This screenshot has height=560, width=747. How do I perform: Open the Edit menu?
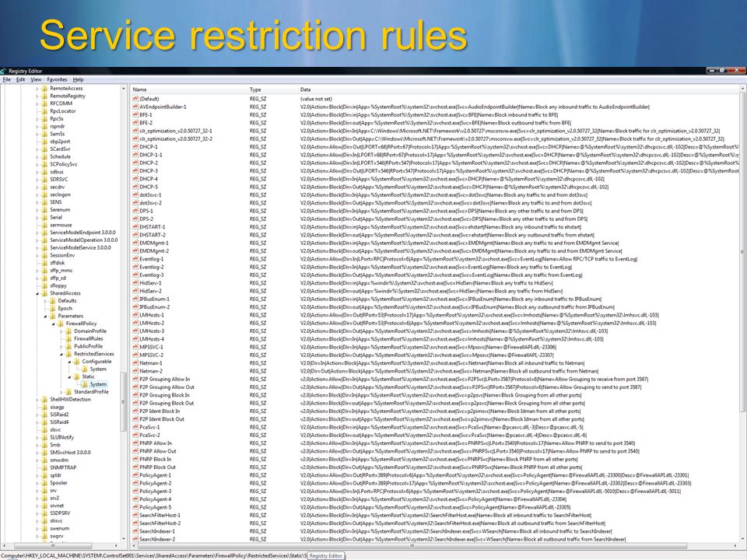pos(20,79)
